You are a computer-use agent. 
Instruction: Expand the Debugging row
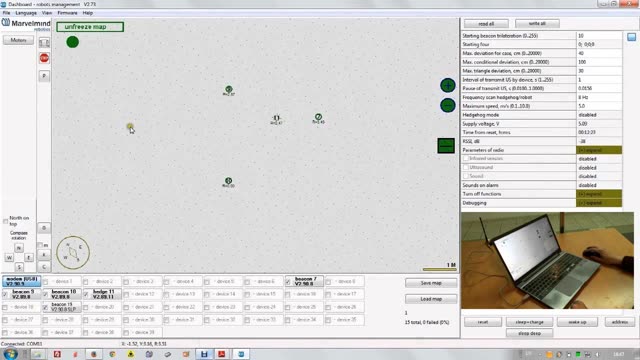coord(599,203)
